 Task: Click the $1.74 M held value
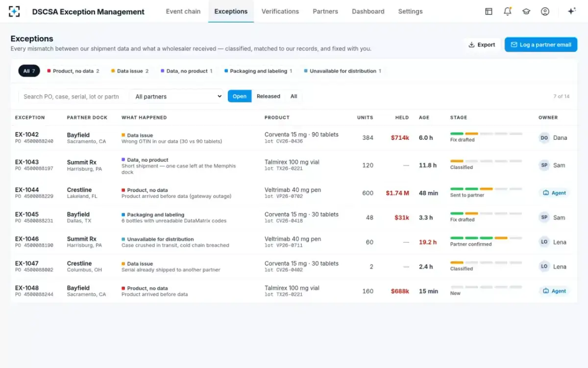click(397, 193)
